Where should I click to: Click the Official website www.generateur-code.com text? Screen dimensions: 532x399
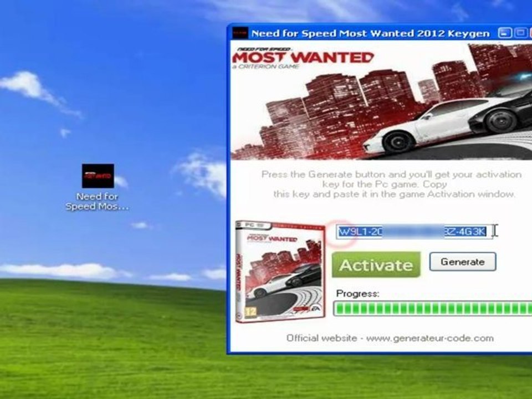[x=390, y=338]
